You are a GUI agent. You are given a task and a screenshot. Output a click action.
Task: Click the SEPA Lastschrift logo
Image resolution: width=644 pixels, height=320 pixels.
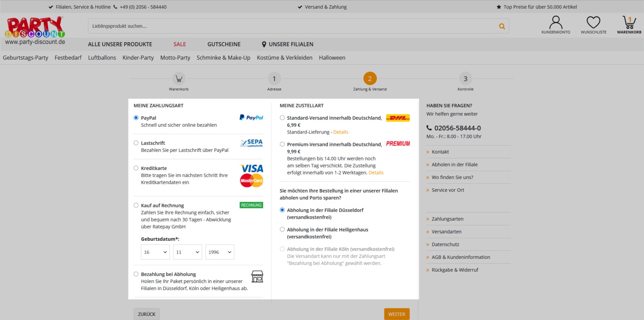tap(252, 143)
